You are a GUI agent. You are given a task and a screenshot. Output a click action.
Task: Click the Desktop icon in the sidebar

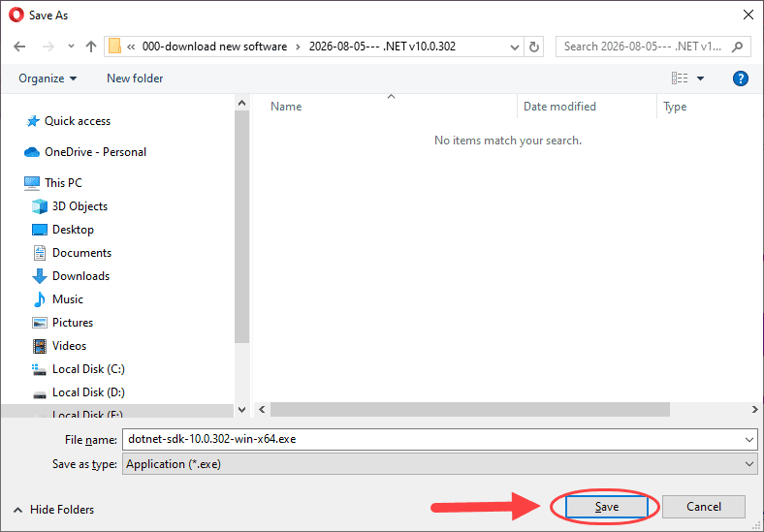pos(40,230)
